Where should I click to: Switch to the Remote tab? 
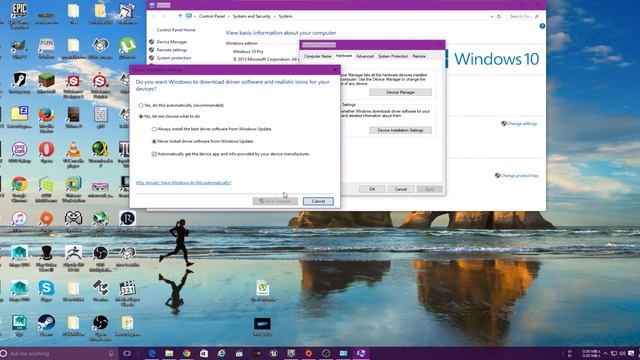pos(419,56)
